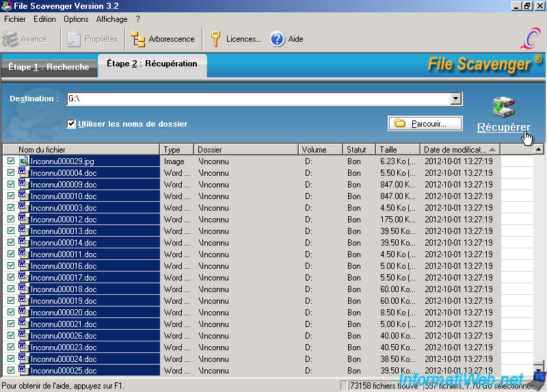Open the Fichier menu
The height and width of the screenshot is (392, 547).
click(14, 19)
